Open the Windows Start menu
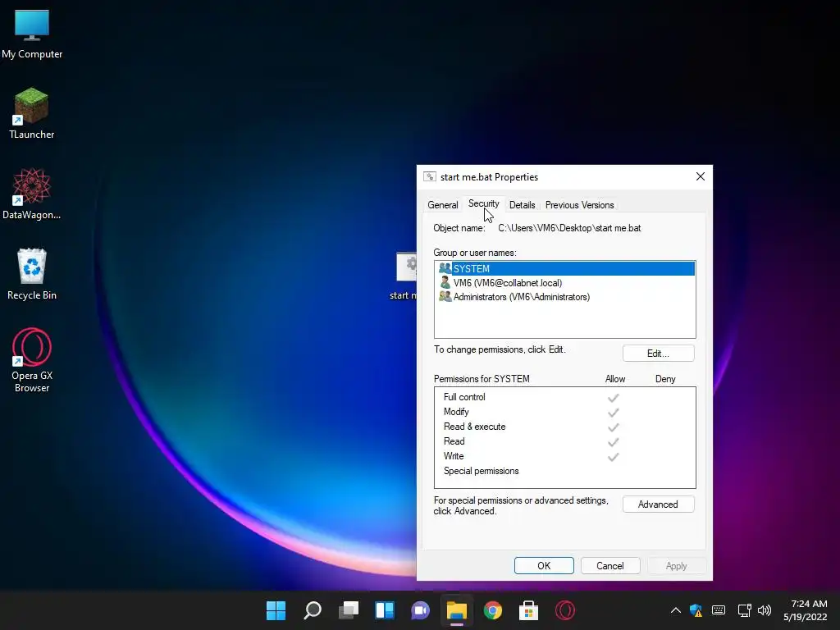This screenshot has height=630, width=840. (x=276, y=610)
